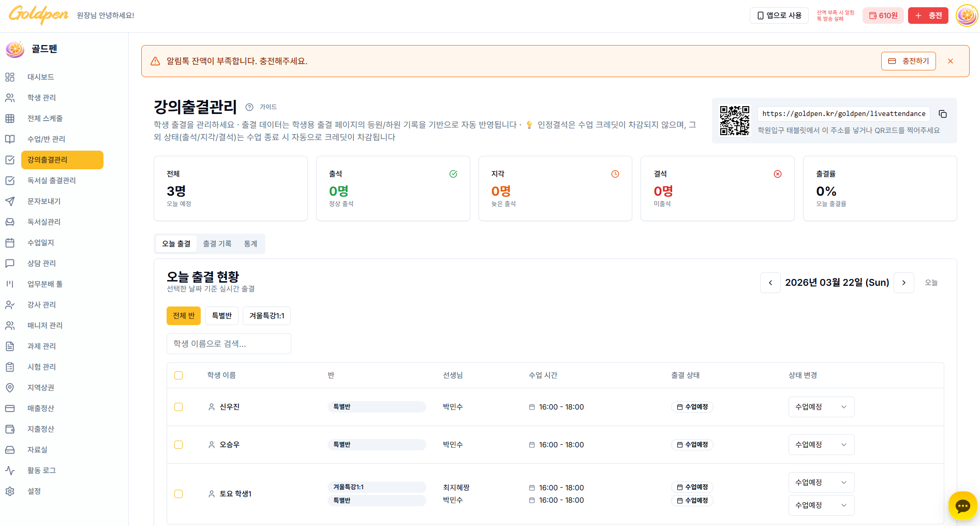
Task: Go to previous date with left chevron
Action: [x=770, y=283]
